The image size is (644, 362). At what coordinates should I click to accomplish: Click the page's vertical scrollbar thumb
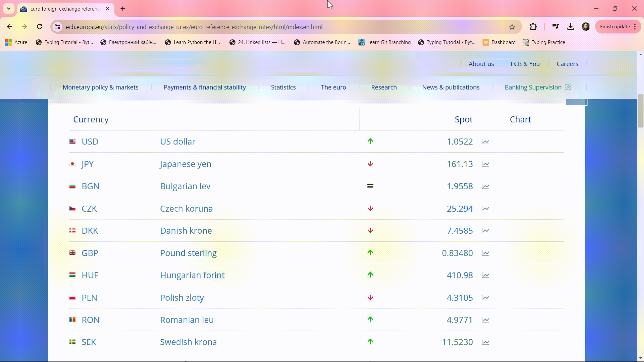[640, 111]
